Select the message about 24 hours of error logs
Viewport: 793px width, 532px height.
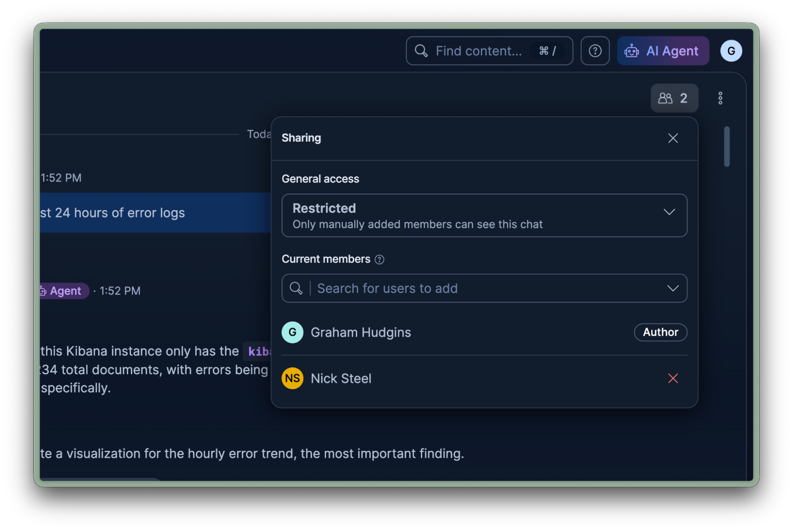[155, 212]
